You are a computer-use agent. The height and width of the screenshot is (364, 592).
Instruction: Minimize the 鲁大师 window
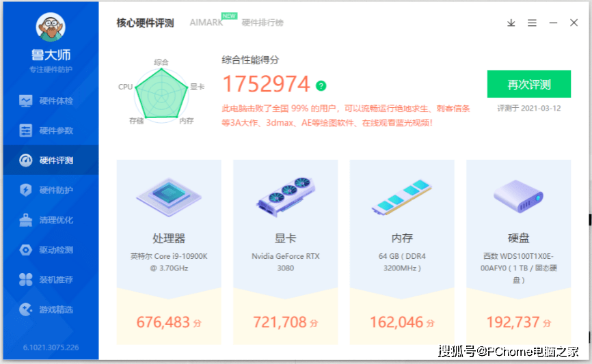click(553, 23)
